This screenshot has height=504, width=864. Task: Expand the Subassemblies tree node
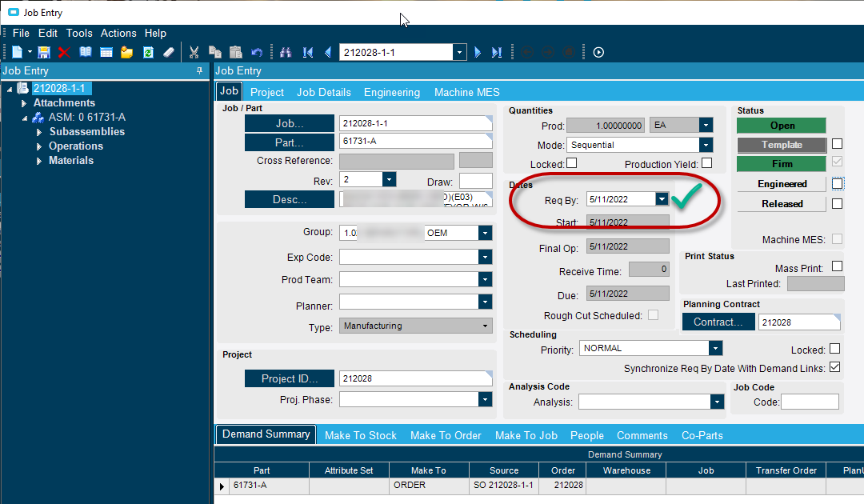pos(39,132)
